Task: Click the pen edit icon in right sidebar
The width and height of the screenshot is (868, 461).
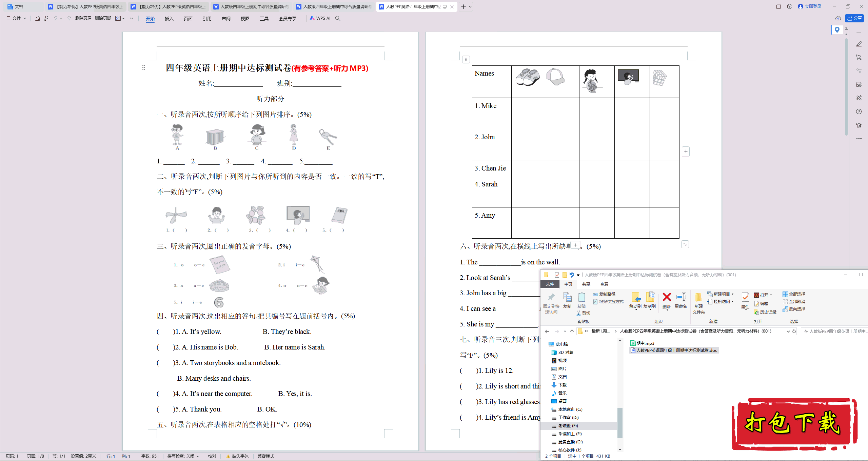Action: click(859, 44)
